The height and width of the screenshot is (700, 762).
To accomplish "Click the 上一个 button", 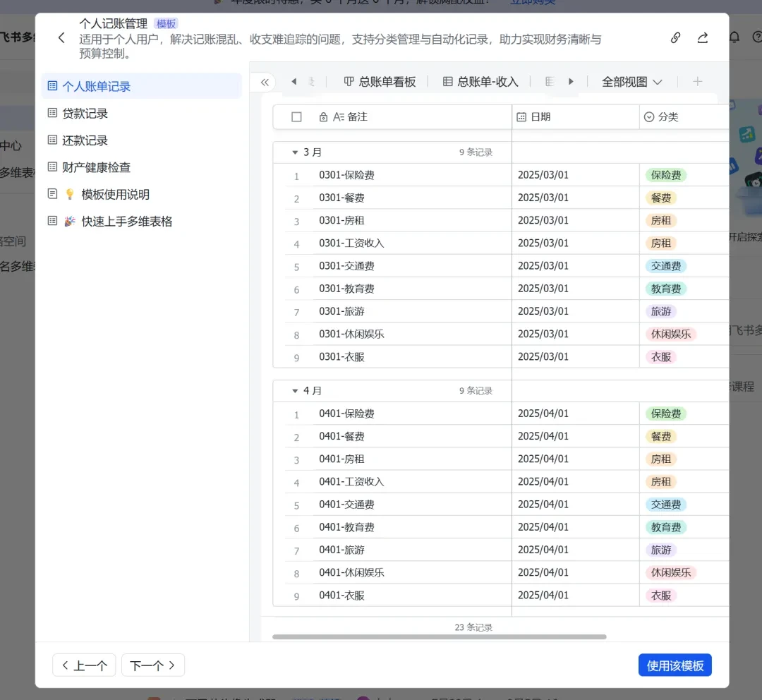I will pos(84,665).
